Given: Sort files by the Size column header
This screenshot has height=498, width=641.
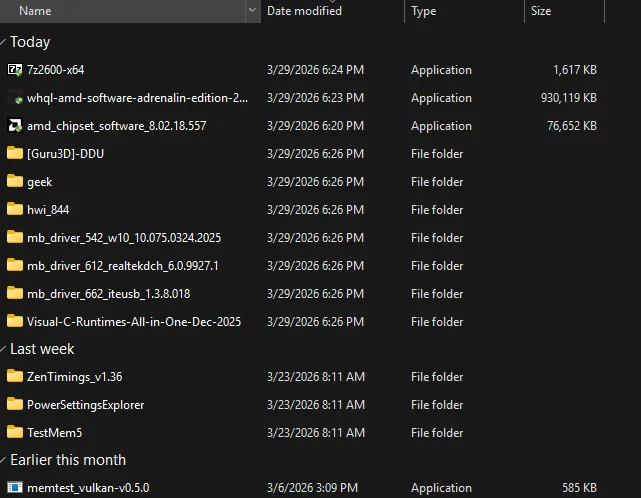Looking at the screenshot, I should pos(541,11).
